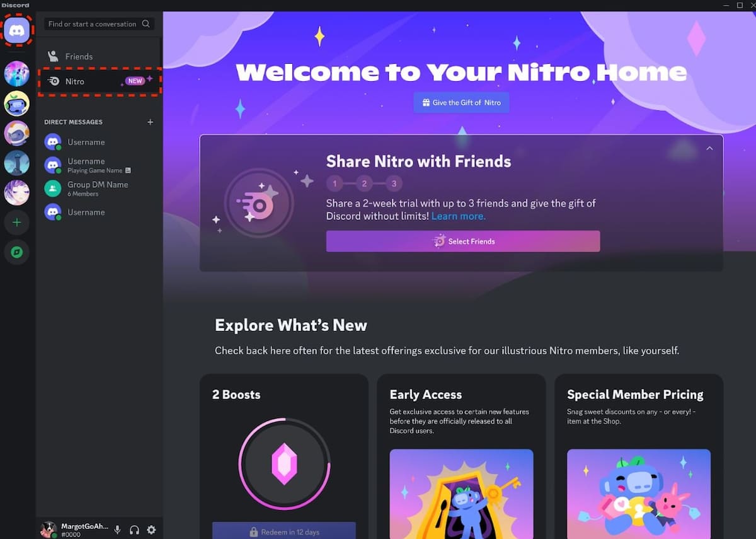The image size is (756, 539).
Task: Click the Nitro orb icon in share panel
Action: coord(259,203)
